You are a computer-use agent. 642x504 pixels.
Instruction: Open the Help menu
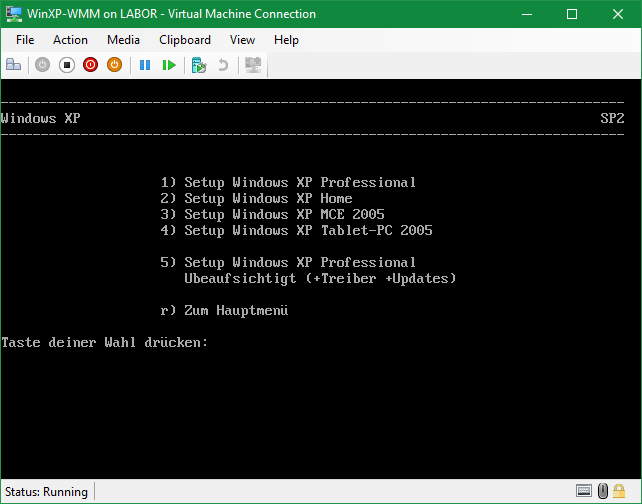(286, 40)
